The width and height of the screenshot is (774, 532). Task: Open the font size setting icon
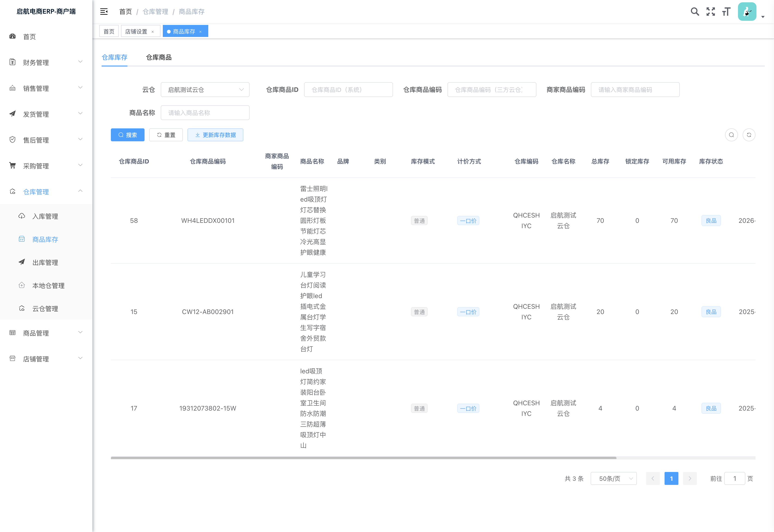[x=726, y=12]
